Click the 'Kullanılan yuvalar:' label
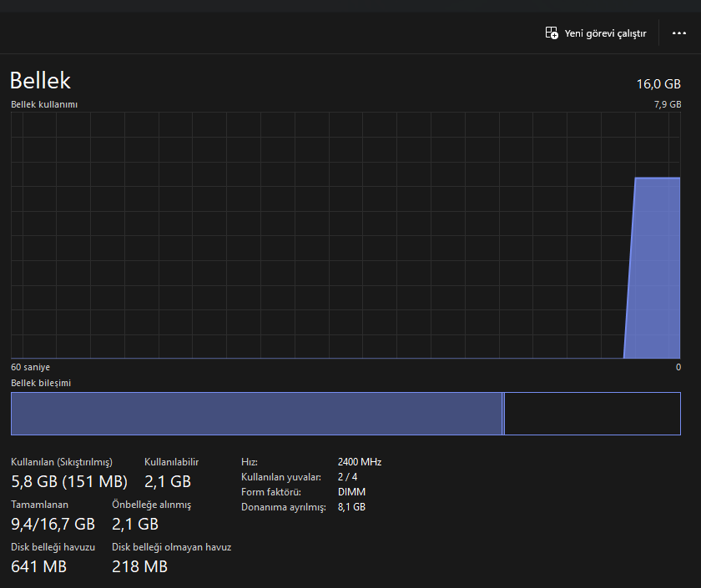Viewport: 701px width, 588px height. 280,478
